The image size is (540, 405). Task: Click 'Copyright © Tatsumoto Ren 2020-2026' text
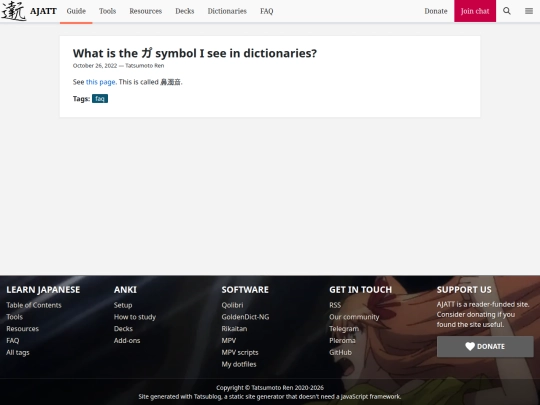(x=270, y=388)
